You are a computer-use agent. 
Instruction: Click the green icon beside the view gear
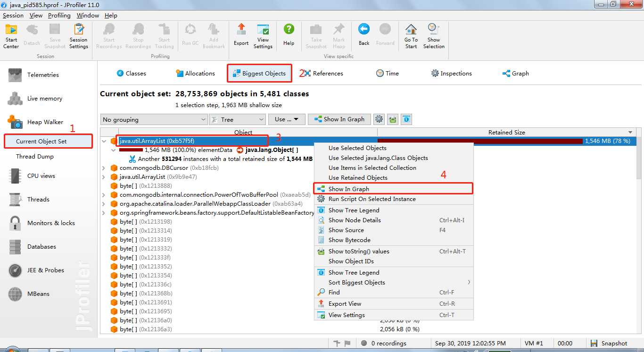[393, 119]
